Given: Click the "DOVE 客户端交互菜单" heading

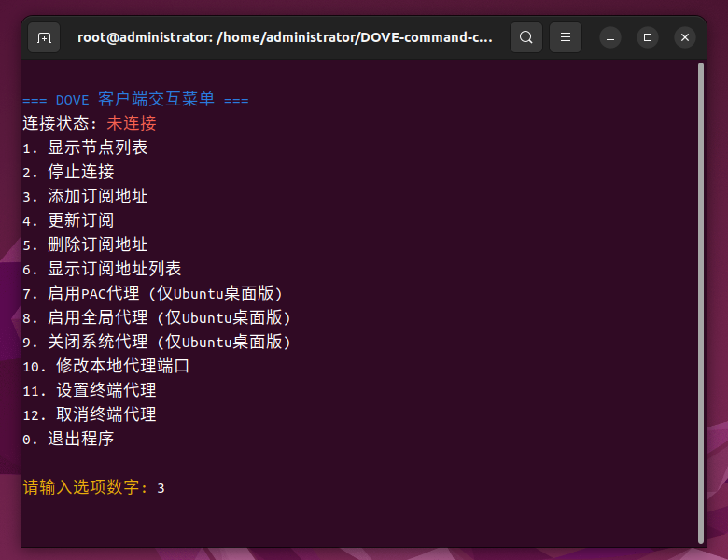Looking at the screenshot, I should pyautogui.click(x=135, y=99).
